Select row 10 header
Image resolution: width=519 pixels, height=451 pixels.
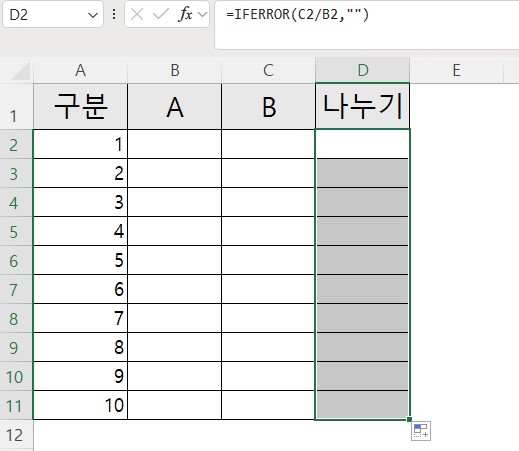pos(16,376)
